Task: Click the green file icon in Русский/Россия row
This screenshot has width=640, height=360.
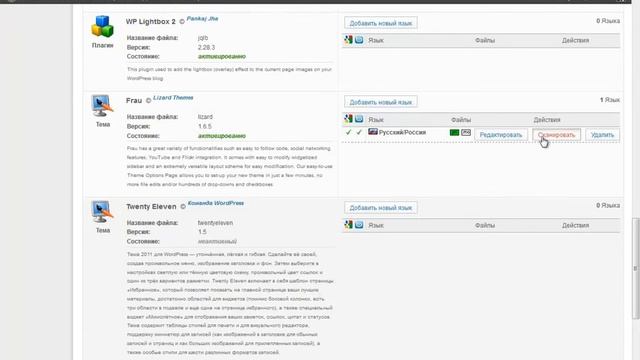Action: (454, 133)
